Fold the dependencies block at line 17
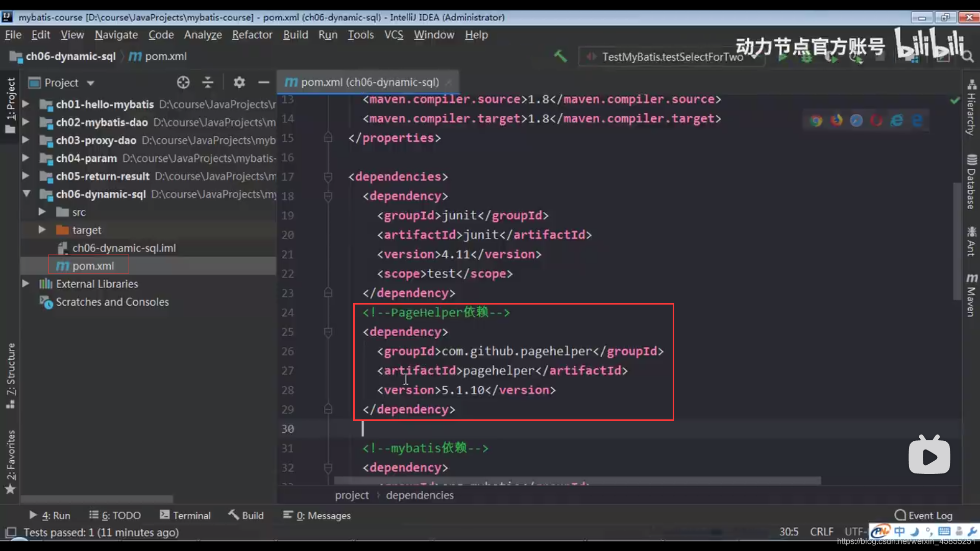 point(328,177)
